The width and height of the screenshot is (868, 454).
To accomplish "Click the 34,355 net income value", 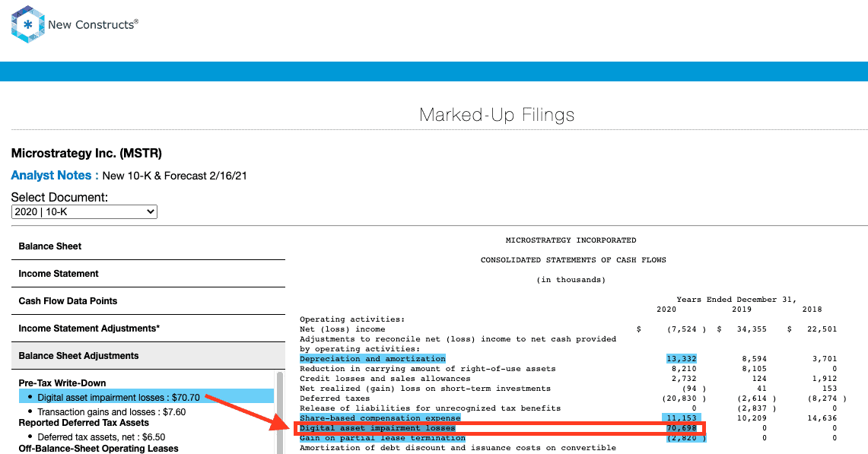I will coord(752,329).
